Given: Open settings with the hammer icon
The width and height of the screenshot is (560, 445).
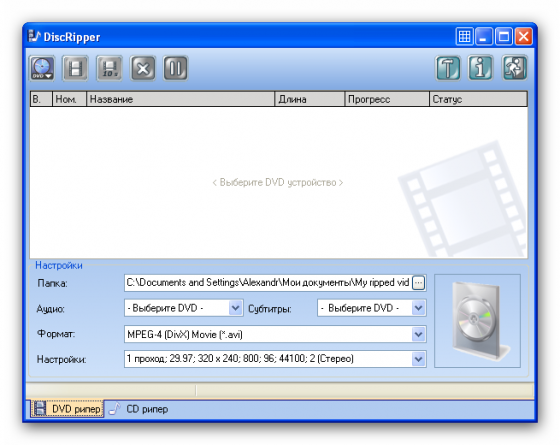Looking at the screenshot, I should pos(448,68).
